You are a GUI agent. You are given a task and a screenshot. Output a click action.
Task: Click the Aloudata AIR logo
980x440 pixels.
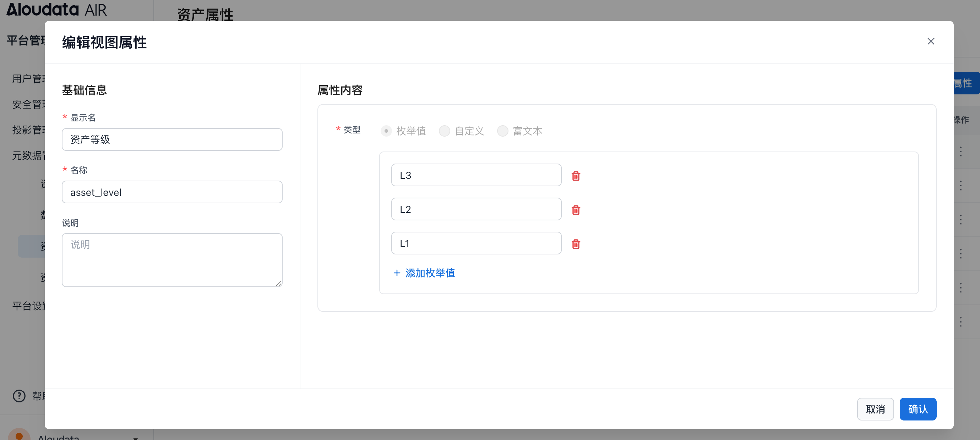click(56, 10)
